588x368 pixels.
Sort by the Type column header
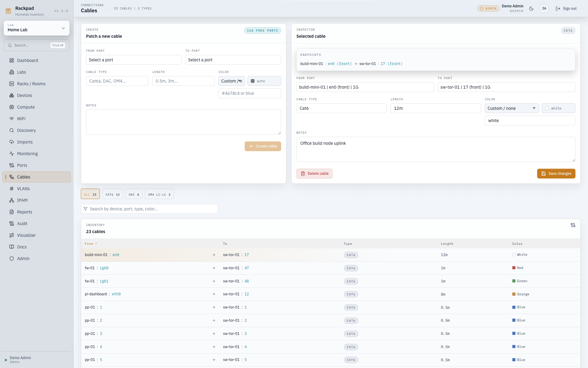348,244
